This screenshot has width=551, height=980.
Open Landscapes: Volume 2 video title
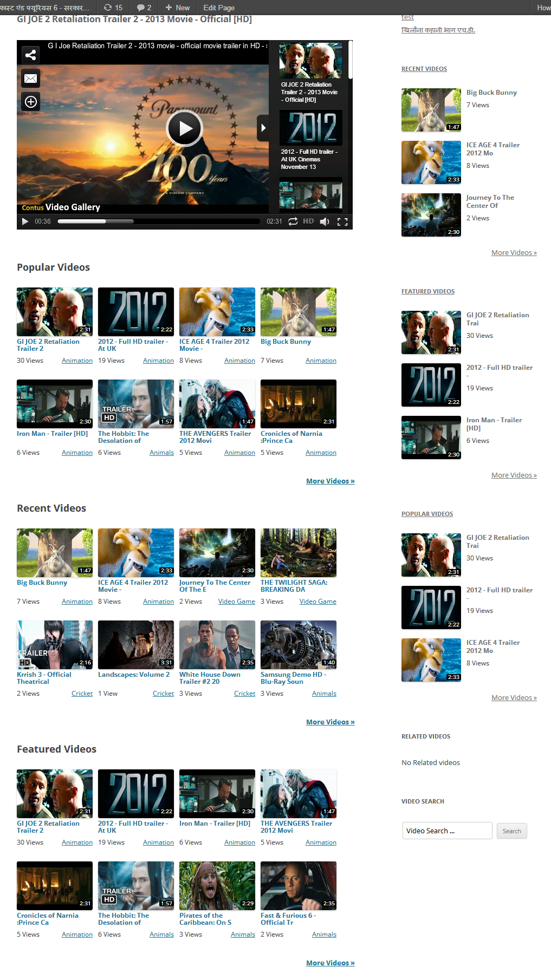pos(134,675)
